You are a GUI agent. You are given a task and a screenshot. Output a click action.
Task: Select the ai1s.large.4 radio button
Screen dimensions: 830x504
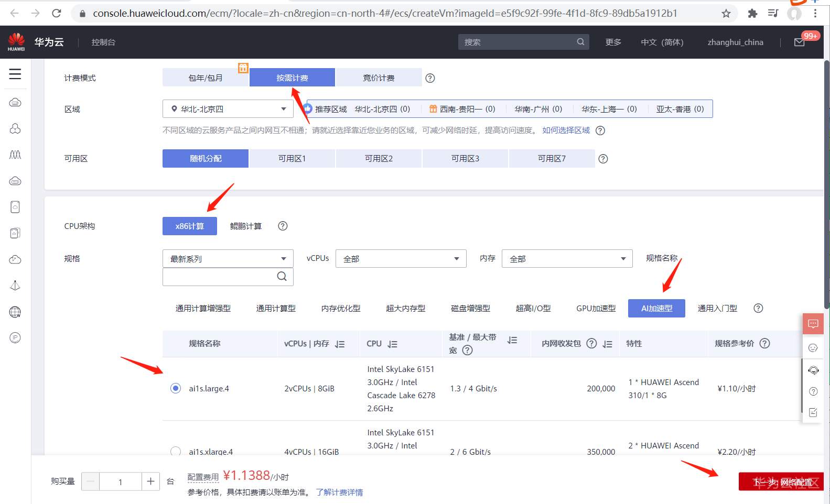click(x=176, y=388)
